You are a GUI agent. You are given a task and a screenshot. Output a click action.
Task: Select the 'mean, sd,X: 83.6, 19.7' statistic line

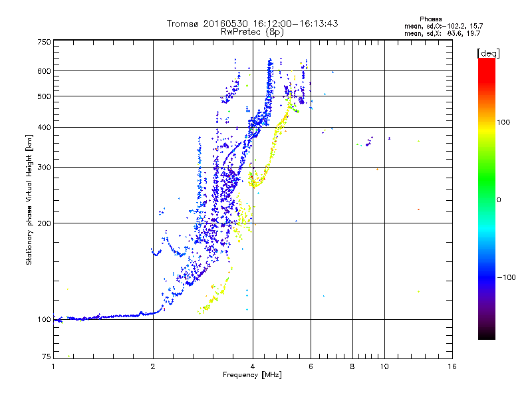click(442, 33)
